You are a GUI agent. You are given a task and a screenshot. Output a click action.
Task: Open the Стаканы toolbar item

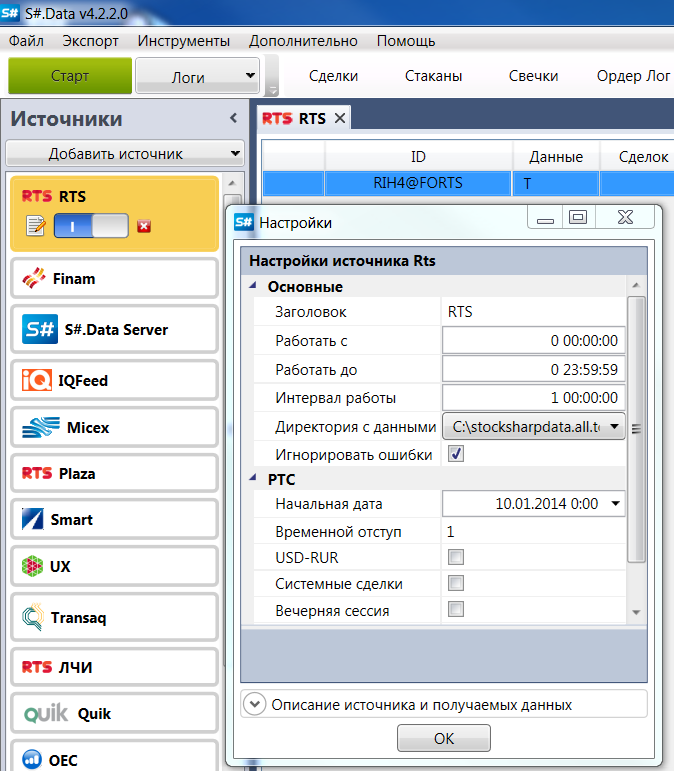click(434, 76)
